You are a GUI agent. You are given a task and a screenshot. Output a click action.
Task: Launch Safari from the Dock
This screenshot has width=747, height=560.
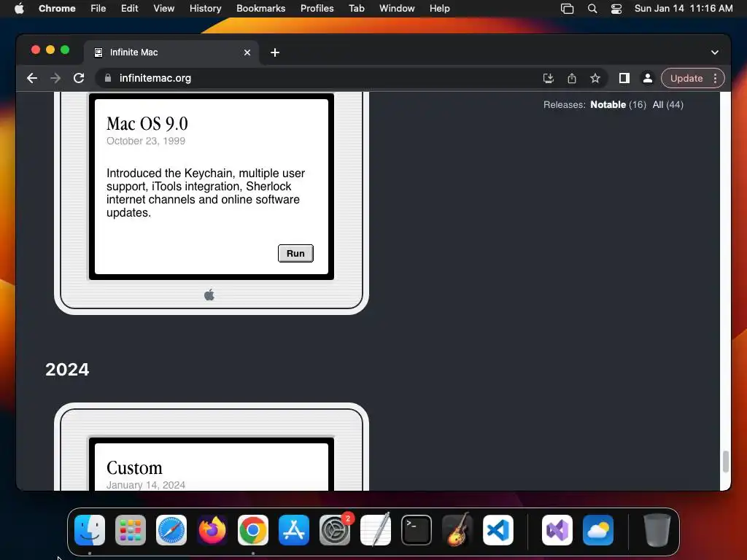(x=171, y=530)
